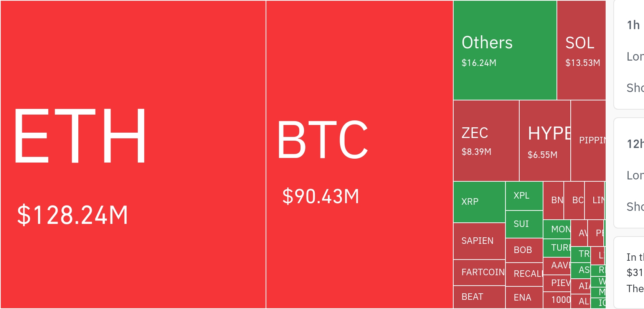
Task: Click the SAPIEN tile
Action: pos(479,241)
